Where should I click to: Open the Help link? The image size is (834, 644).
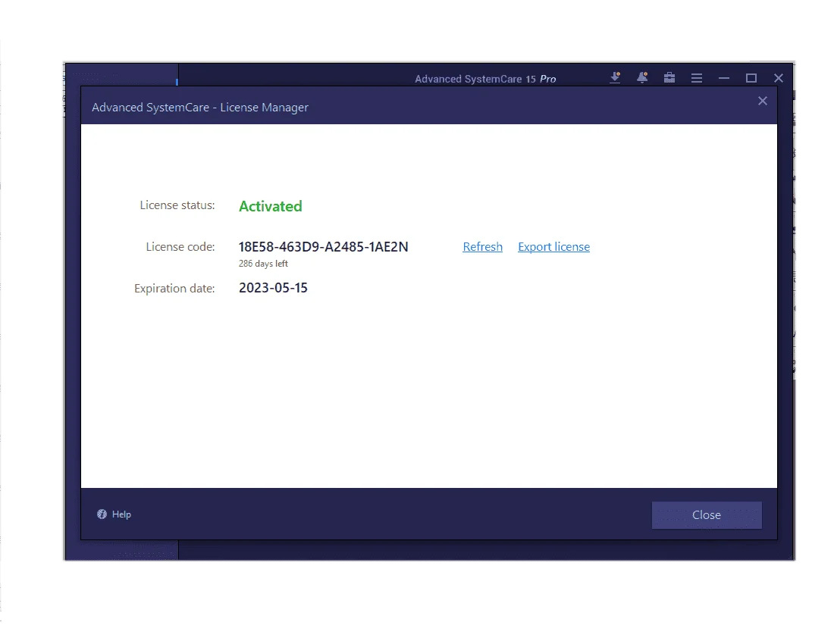[121, 514]
